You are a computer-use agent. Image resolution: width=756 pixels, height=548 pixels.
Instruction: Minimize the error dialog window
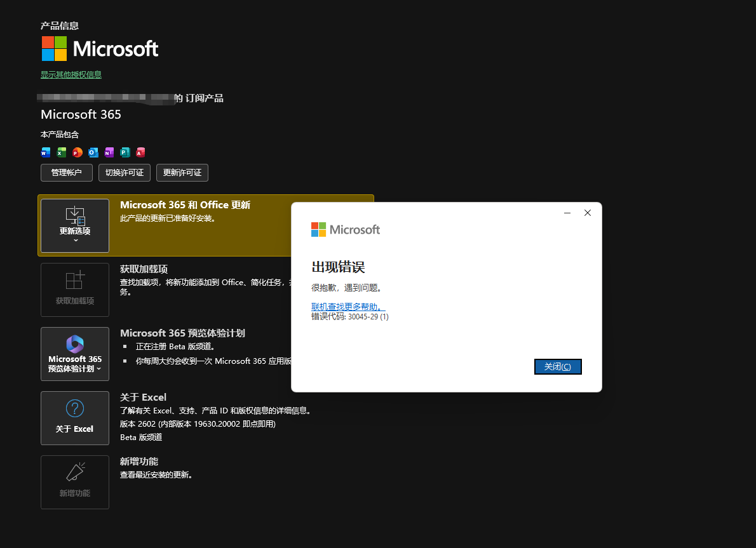click(x=567, y=213)
